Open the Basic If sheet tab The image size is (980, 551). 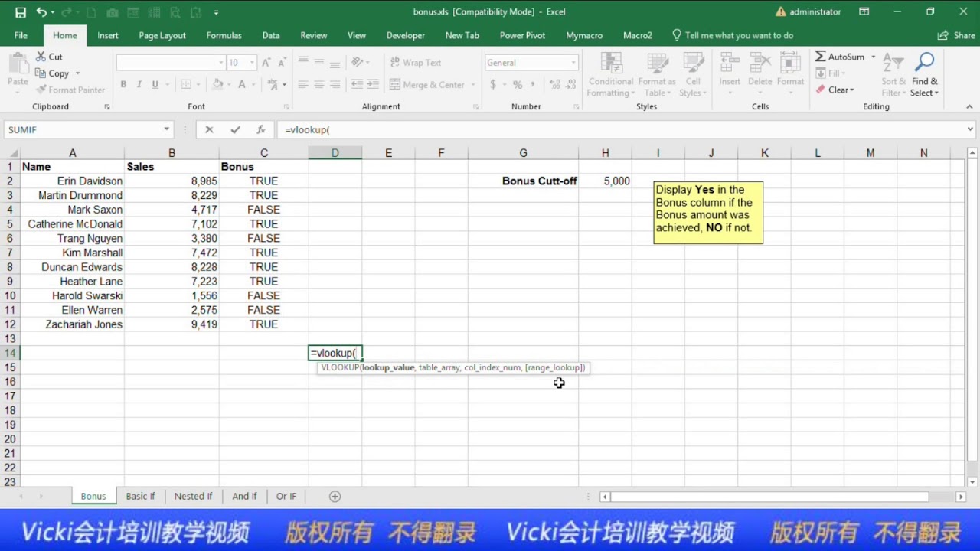pyautogui.click(x=140, y=496)
